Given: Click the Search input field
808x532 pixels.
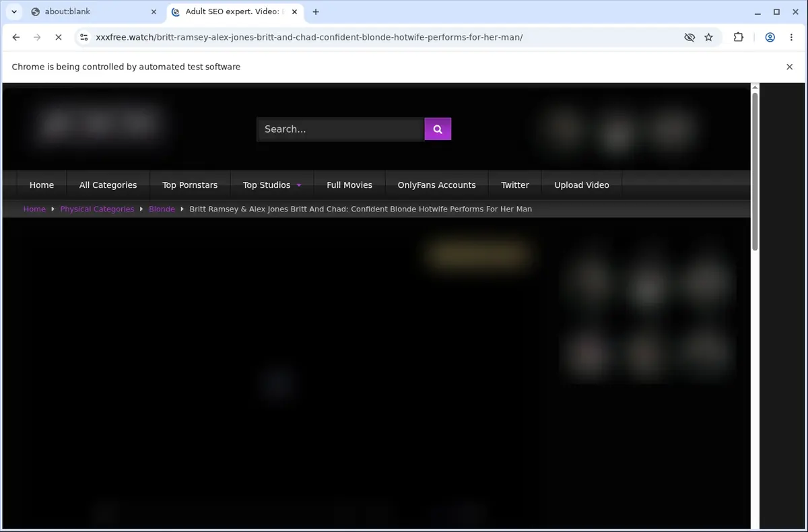Looking at the screenshot, I should point(340,129).
